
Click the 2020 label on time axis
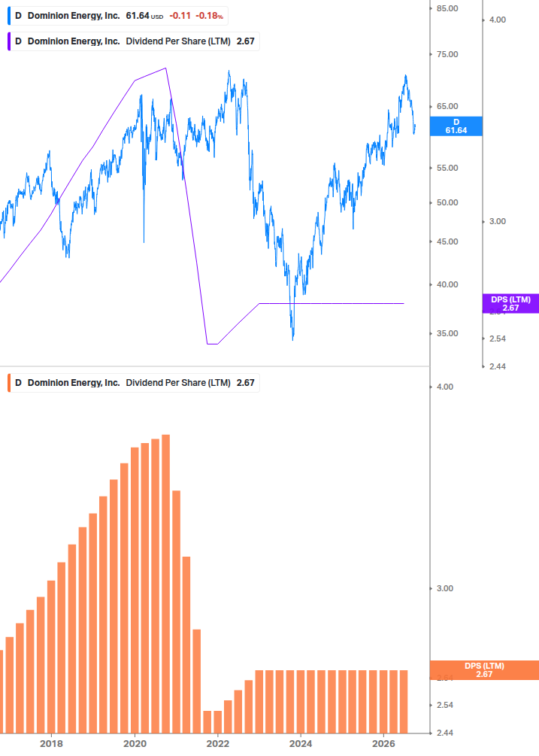pos(135,743)
